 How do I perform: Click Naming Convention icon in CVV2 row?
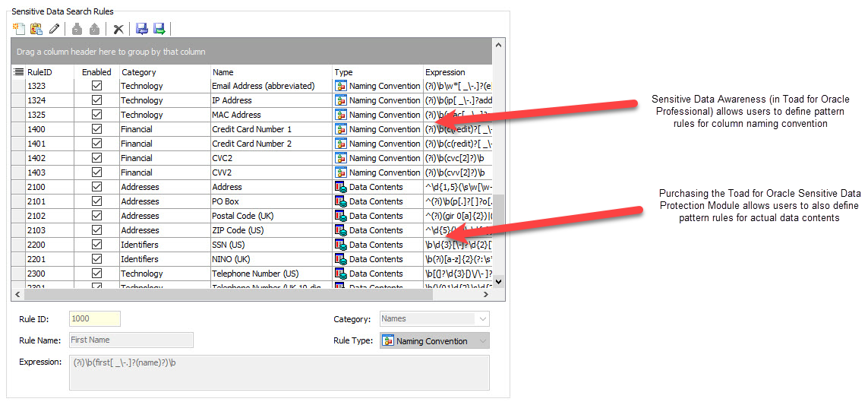click(x=341, y=172)
